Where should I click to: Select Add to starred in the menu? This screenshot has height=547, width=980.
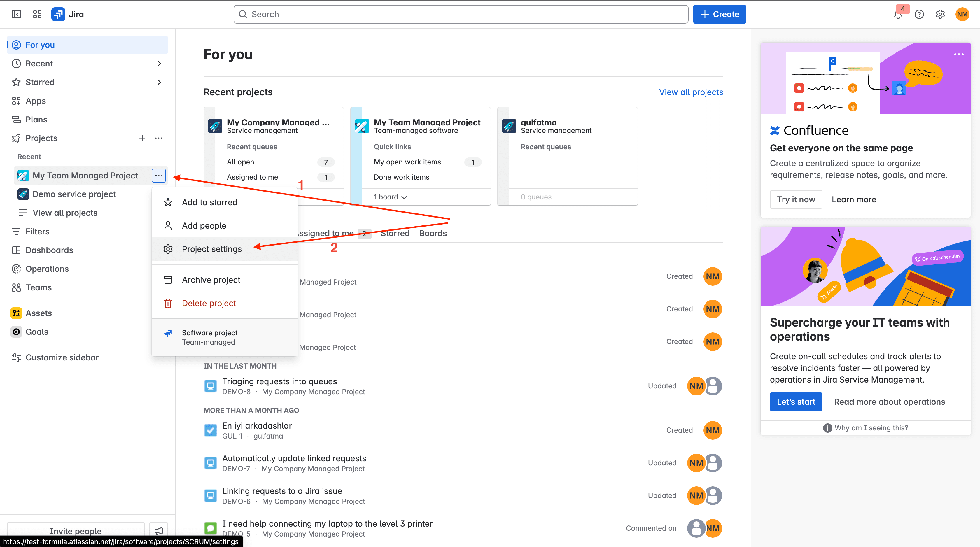[225, 202]
